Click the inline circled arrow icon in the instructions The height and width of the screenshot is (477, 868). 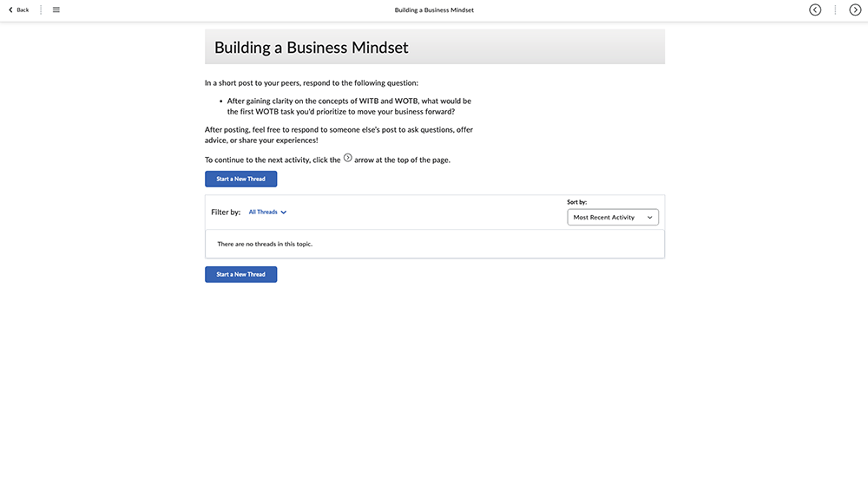(x=348, y=158)
